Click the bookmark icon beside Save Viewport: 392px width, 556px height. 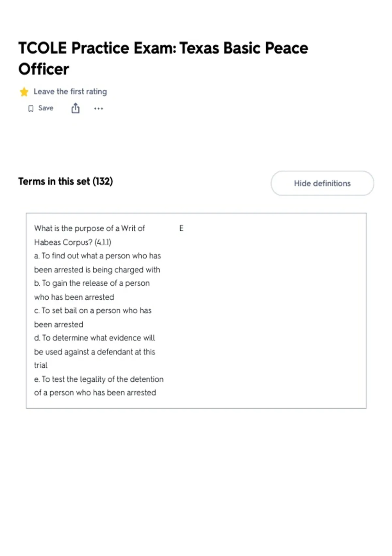pos(31,109)
